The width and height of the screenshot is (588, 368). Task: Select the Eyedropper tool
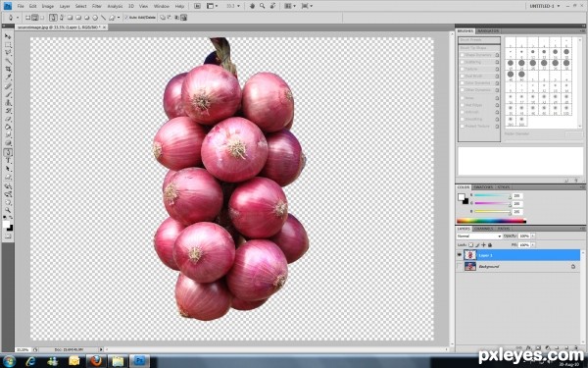coord(8,78)
